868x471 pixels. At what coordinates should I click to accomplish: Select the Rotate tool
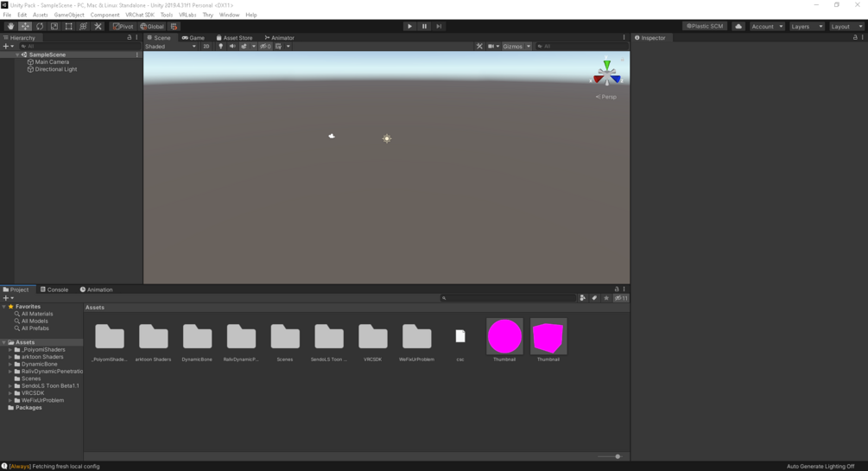point(40,26)
